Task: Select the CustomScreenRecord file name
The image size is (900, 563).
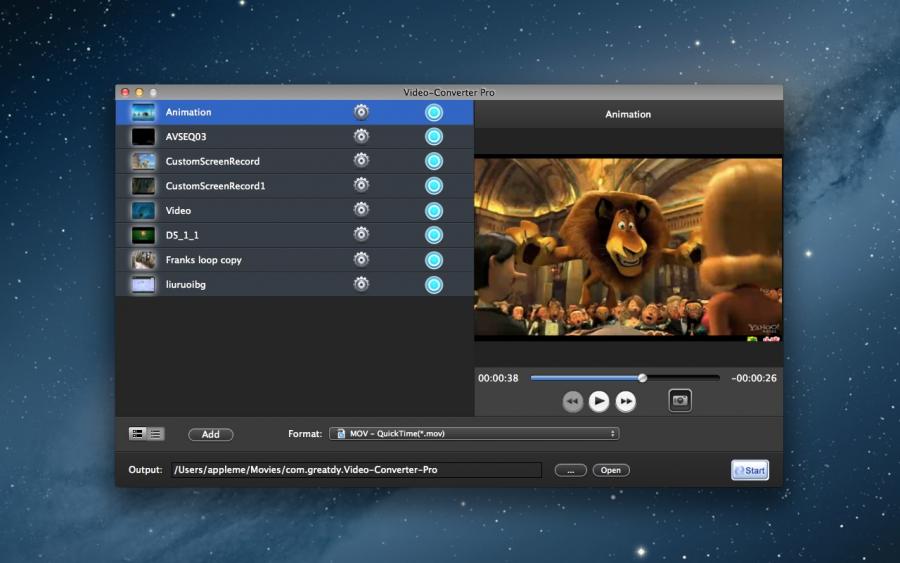Action: point(212,161)
